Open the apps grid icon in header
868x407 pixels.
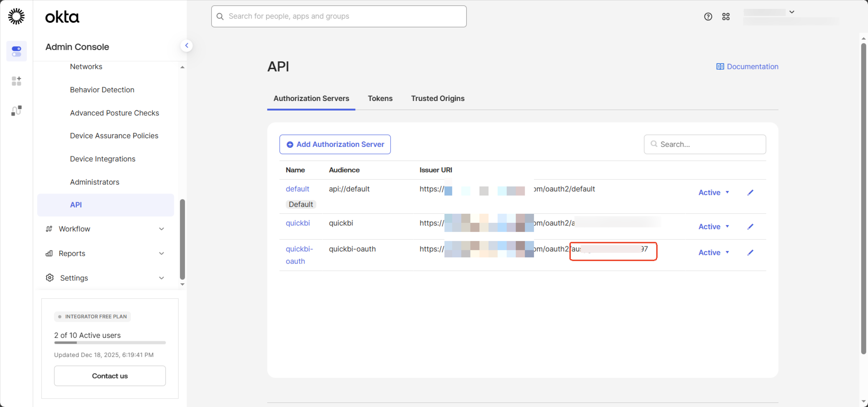pyautogui.click(x=726, y=17)
